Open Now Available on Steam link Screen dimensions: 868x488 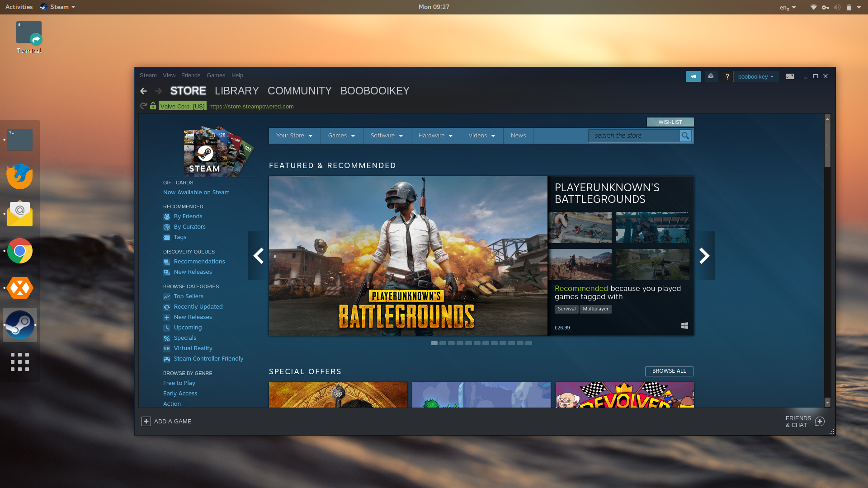click(x=196, y=192)
